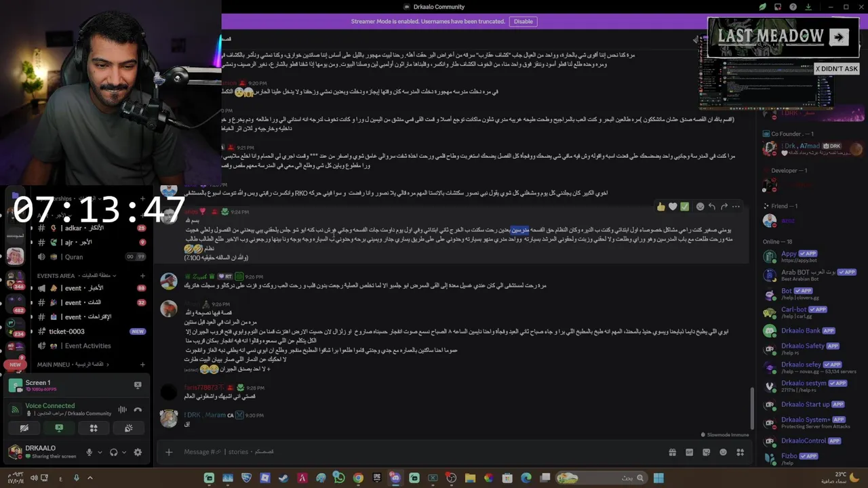This screenshot has height=488, width=868.
Task: Select Drkaalo Bank in member list
Action: click(x=812, y=331)
